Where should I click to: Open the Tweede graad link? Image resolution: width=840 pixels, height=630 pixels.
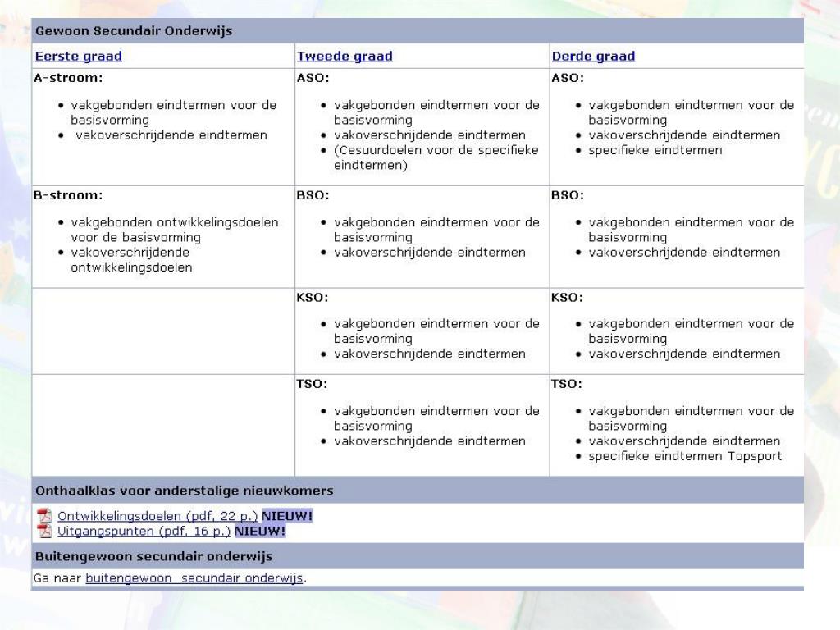[345, 57]
